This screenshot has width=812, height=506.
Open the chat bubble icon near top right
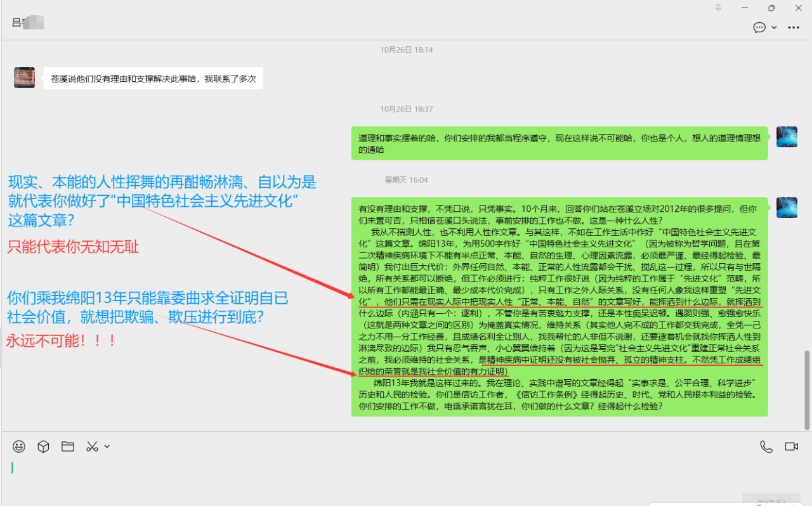(x=759, y=27)
